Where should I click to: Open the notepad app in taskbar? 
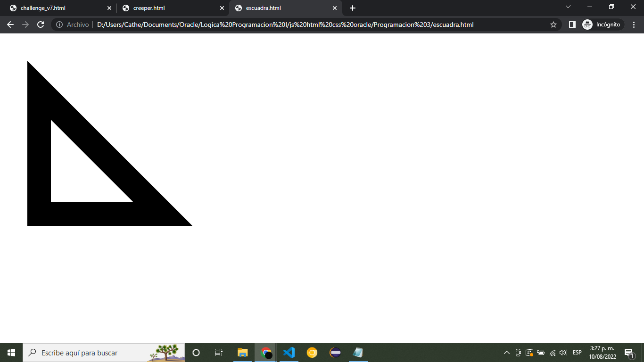358,353
